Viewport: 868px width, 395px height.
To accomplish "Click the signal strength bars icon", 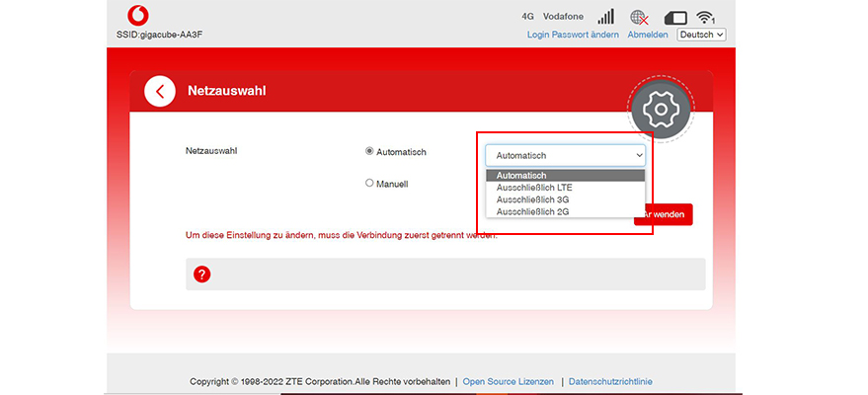I will (x=605, y=17).
